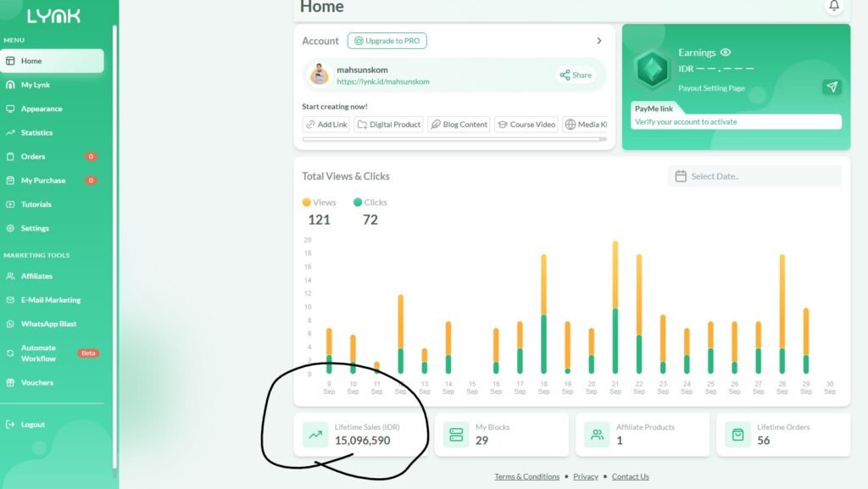Click the Add Link button

pyautogui.click(x=326, y=125)
